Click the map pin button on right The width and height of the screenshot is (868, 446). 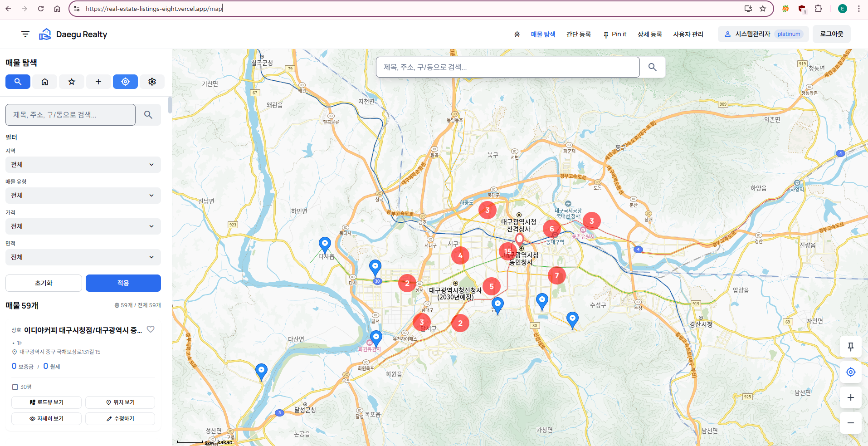[850, 347]
